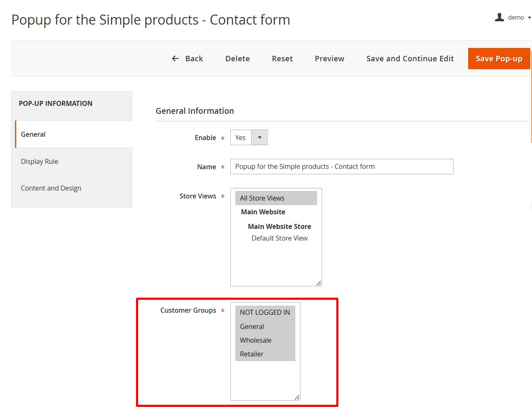Expand the Enable dropdown arrow
This screenshot has height=409, width=532.
pos(260,138)
